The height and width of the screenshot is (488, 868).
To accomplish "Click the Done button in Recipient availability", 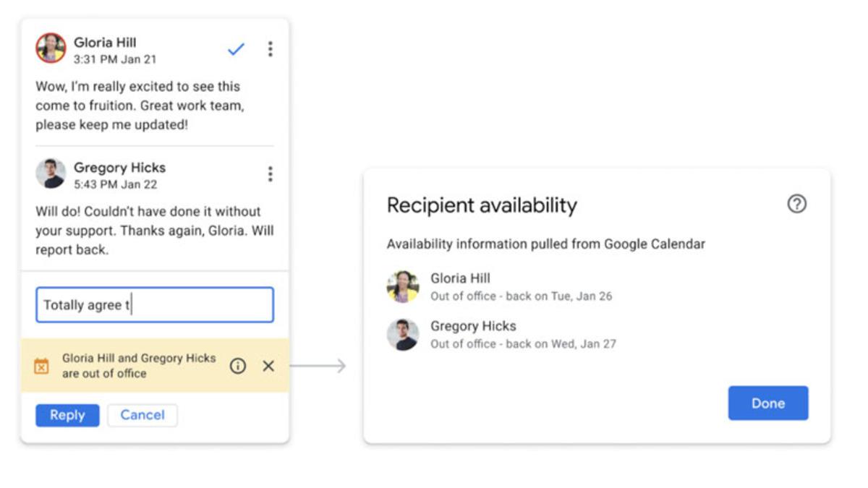I will point(768,403).
